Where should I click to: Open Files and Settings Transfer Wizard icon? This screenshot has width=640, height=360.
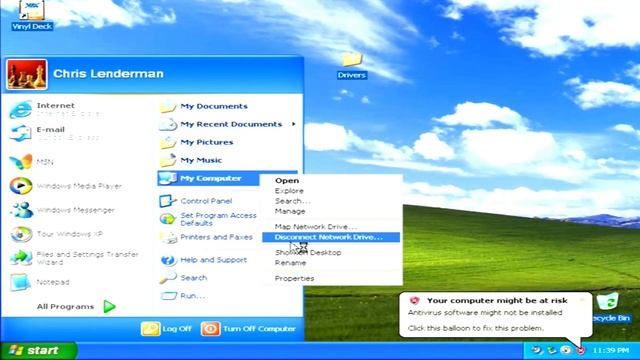pos(20,258)
